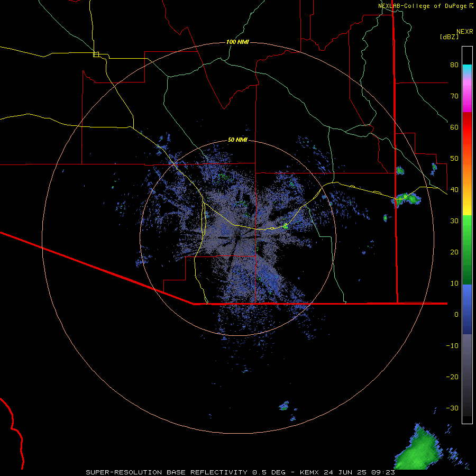Click the 30 dBZ scale tick label
Viewport: 476px width, 476px height.
coord(454,221)
